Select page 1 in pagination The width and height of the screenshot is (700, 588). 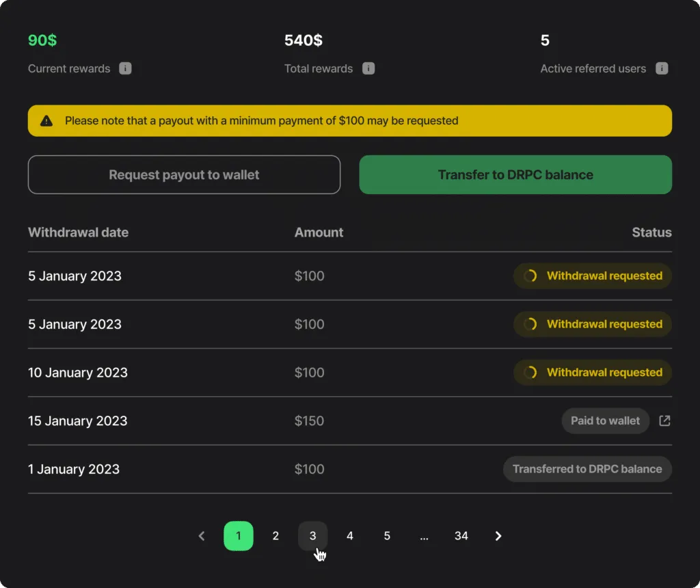[x=239, y=536]
